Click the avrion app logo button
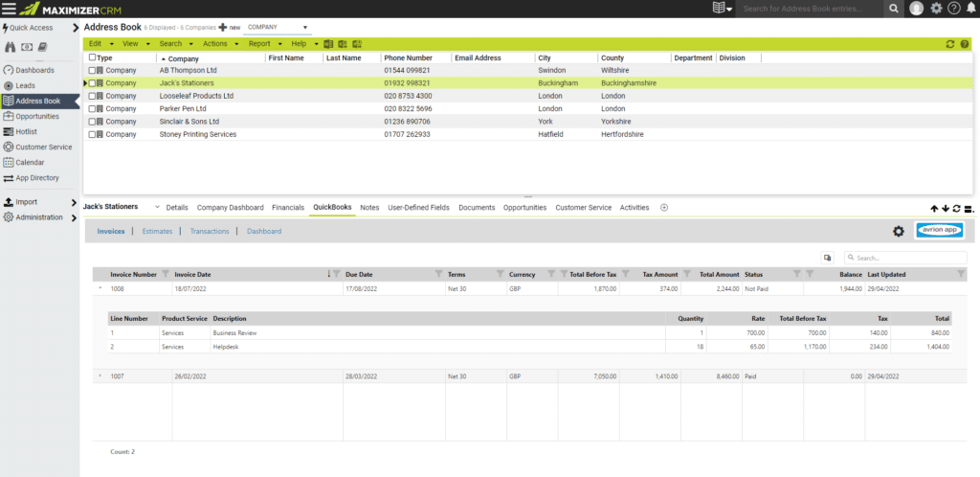This screenshot has height=477, width=980. [939, 231]
